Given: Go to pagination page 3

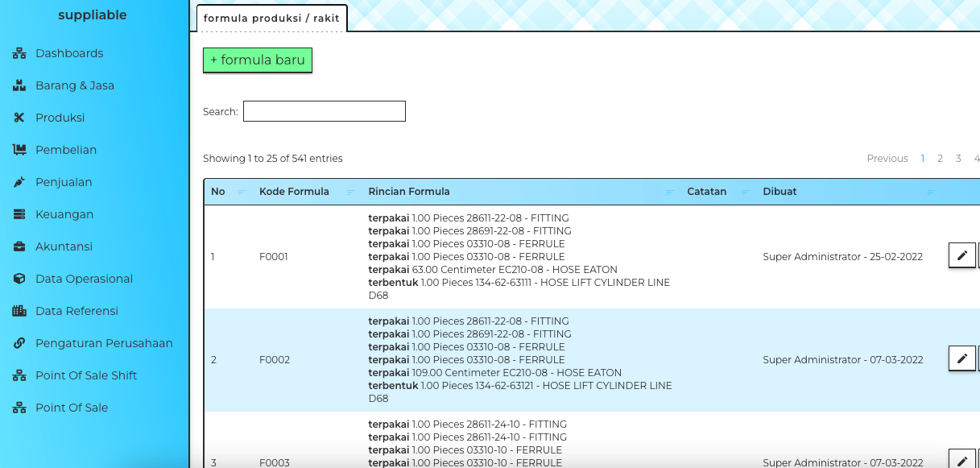Looking at the screenshot, I should click(x=958, y=159).
